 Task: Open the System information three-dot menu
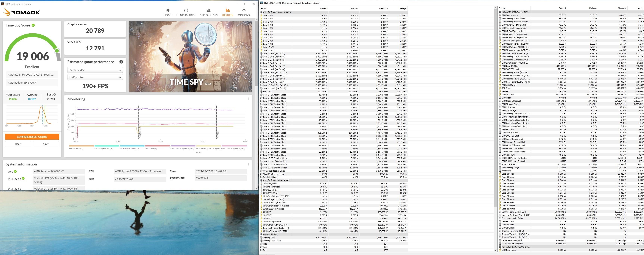(248, 164)
